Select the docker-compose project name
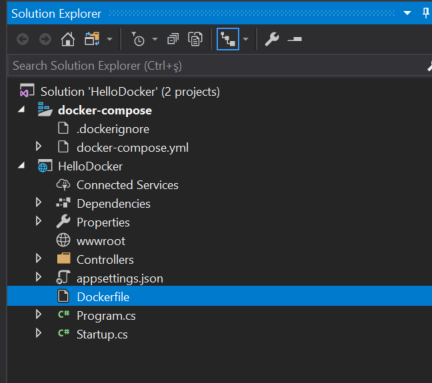 [105, 111]
